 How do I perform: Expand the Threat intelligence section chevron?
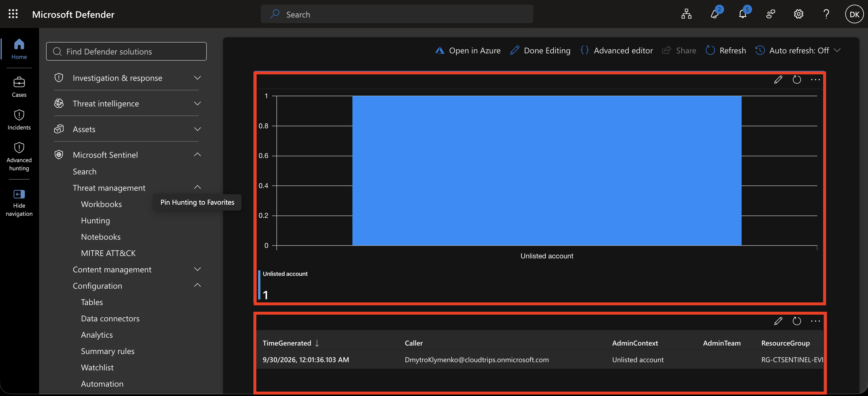tap(197, 104)
